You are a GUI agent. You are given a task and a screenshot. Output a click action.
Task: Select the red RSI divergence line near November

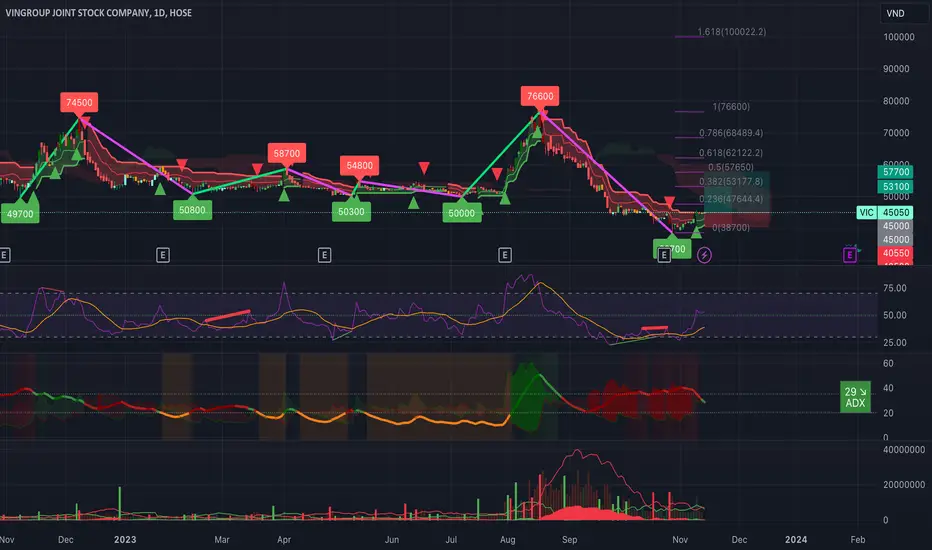(654, 328)
